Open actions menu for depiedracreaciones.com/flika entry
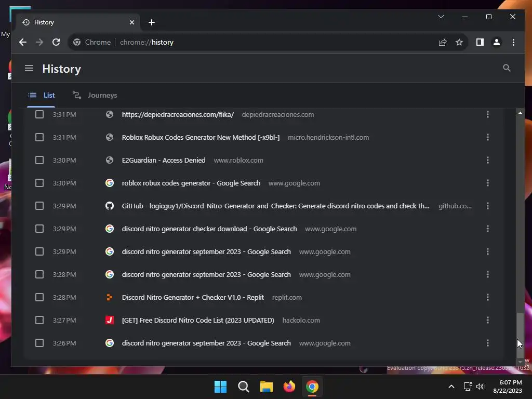Image resolution: width=532 pixels, height=399 pixels. pos(487,114)
